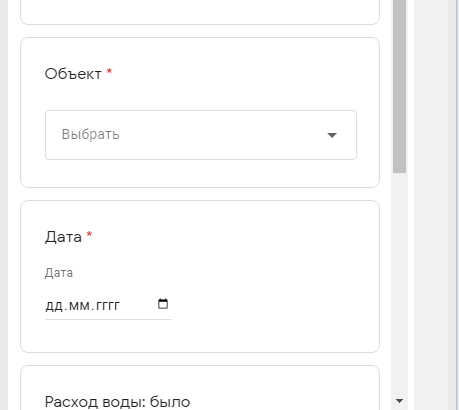Select the дд day segment of date

pyautogui.click(x=54, y=306)
